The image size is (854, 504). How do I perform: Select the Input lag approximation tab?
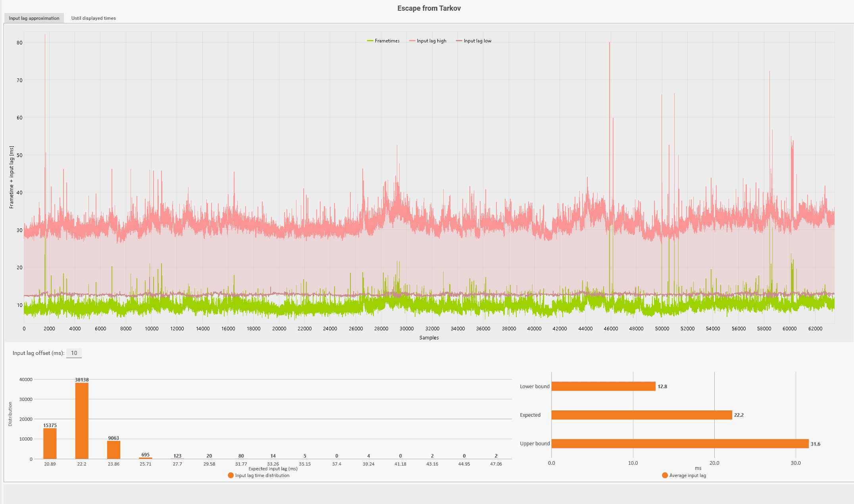[x=34, y=18]
